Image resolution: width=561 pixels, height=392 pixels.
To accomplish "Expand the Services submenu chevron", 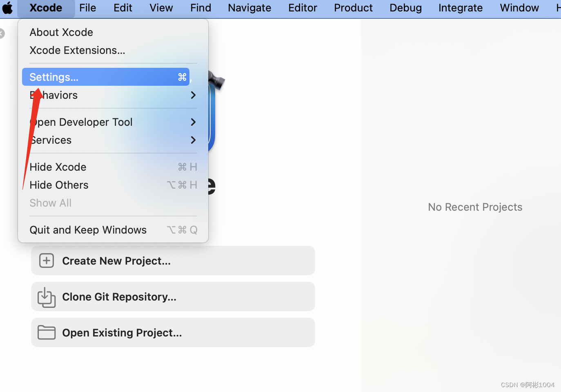I will tap(193, 140).
